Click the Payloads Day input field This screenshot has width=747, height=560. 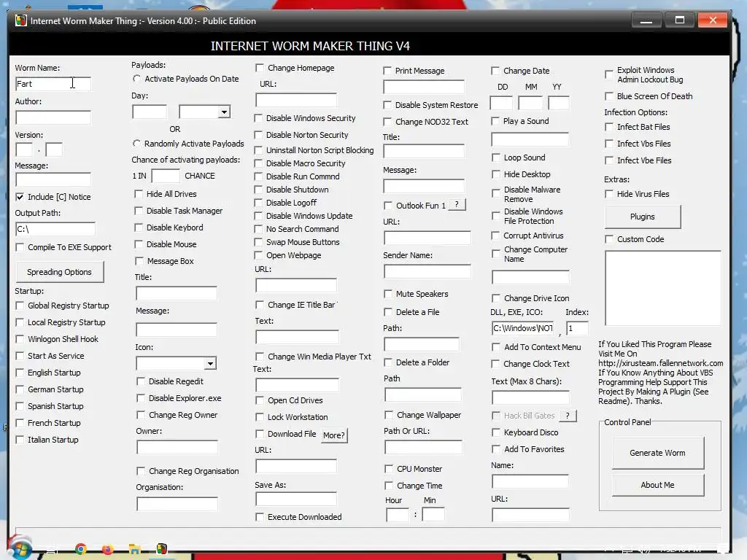pyautogui.click(x=150, y=112)
